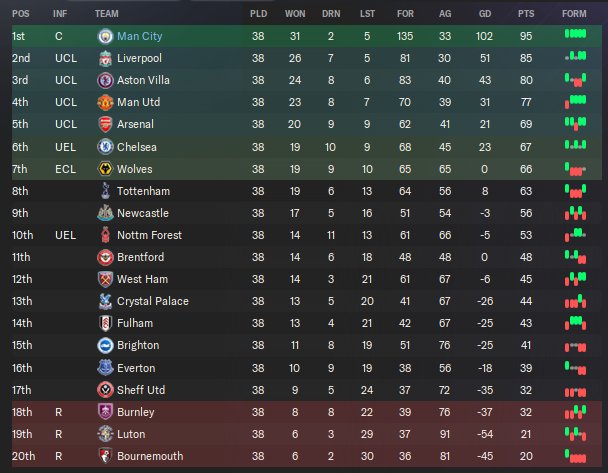Sort table by PTS column header
This screenshot has height=473, width=608.
[526, 14]
